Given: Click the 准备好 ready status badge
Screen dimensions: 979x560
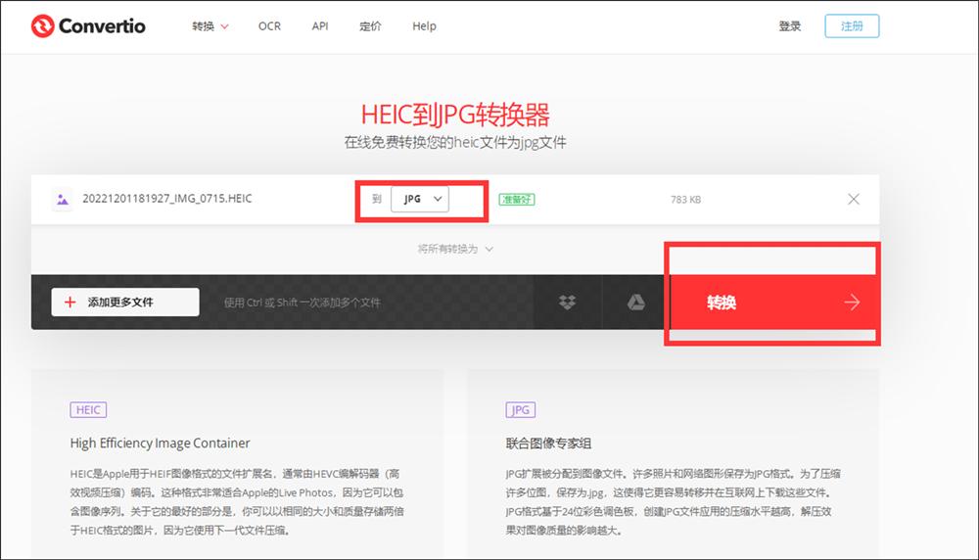Looking at the screenshot, I should [x=516, y=200].
